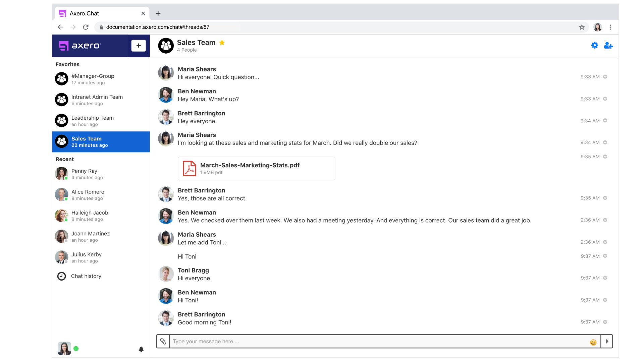
Task: Attach a file using the paperclip
Action: pyautogui.click(x=163, y=341)
